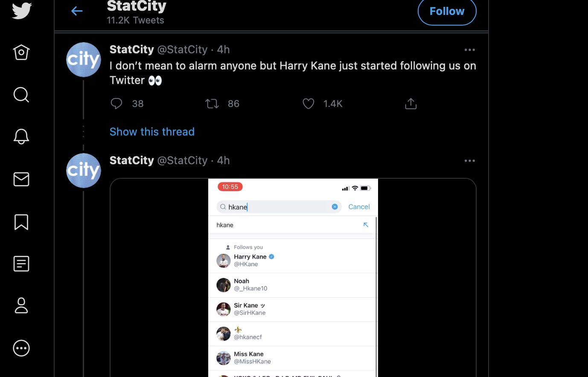Open Profile person icon in sidebar

21,306
